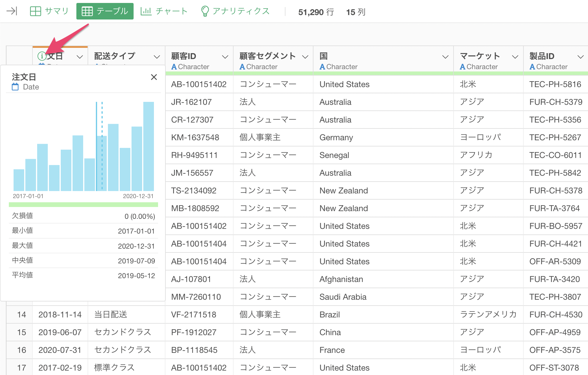The image size is (588, 375).
Task: Click the 51,290 行 row count
Action: [316, 12]
